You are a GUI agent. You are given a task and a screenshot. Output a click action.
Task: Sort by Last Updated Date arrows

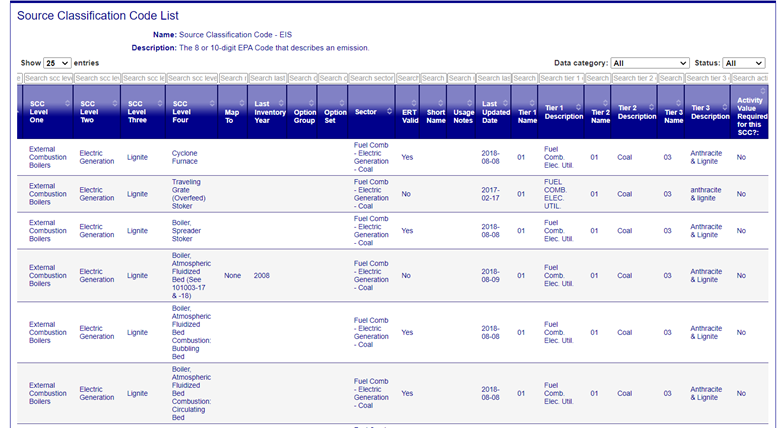point(505,103)
